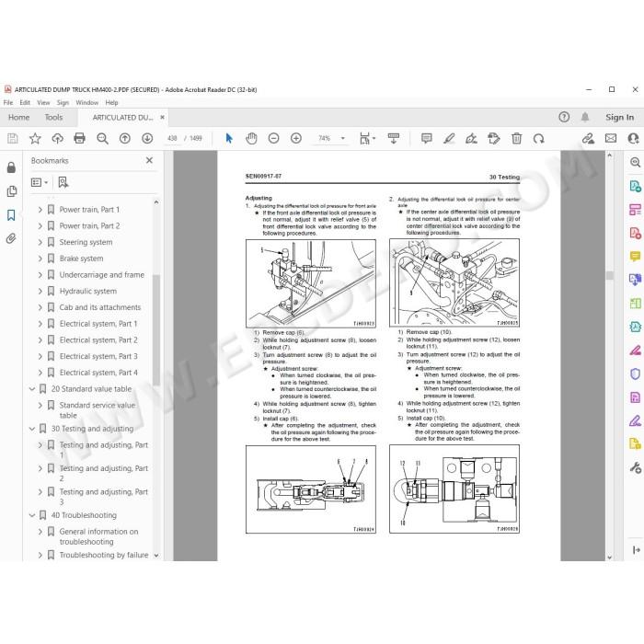
Task: Click the page number input field
Action: (172, 138)
